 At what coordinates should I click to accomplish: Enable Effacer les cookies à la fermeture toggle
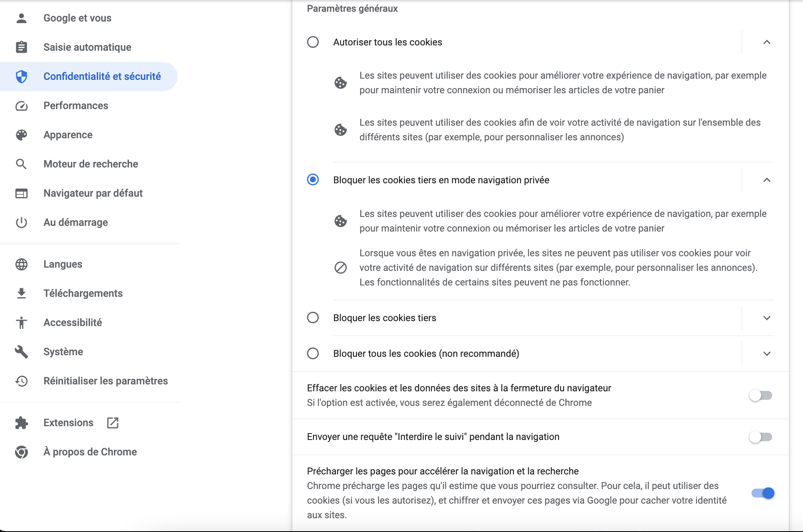click(x=760, y=395)
